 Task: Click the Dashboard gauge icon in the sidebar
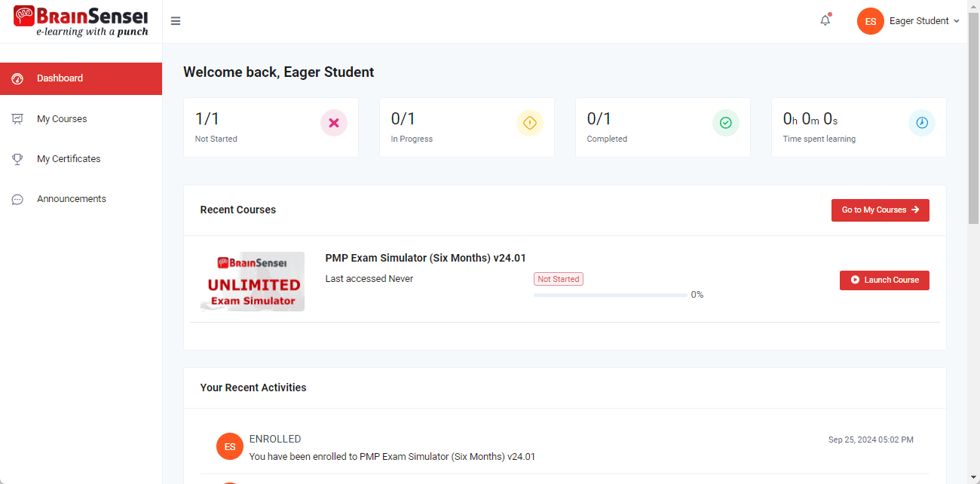tap(17, 78)
